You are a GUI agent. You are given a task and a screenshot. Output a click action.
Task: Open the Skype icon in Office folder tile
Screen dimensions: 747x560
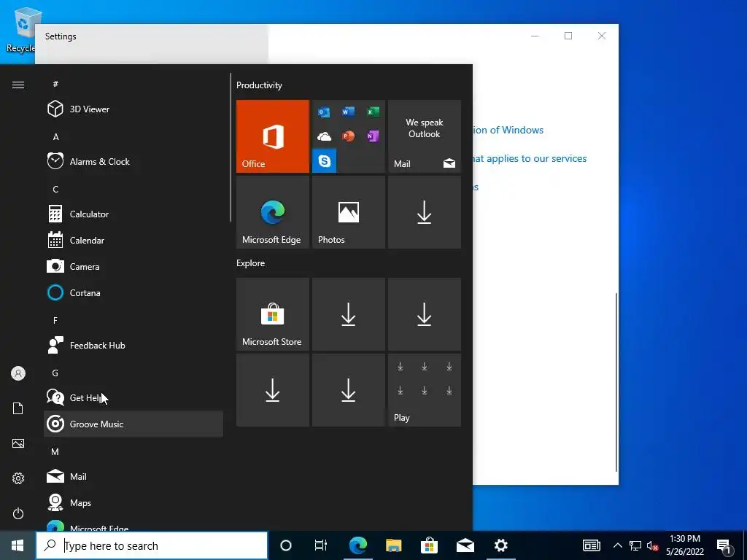click(x=325, y=161)
